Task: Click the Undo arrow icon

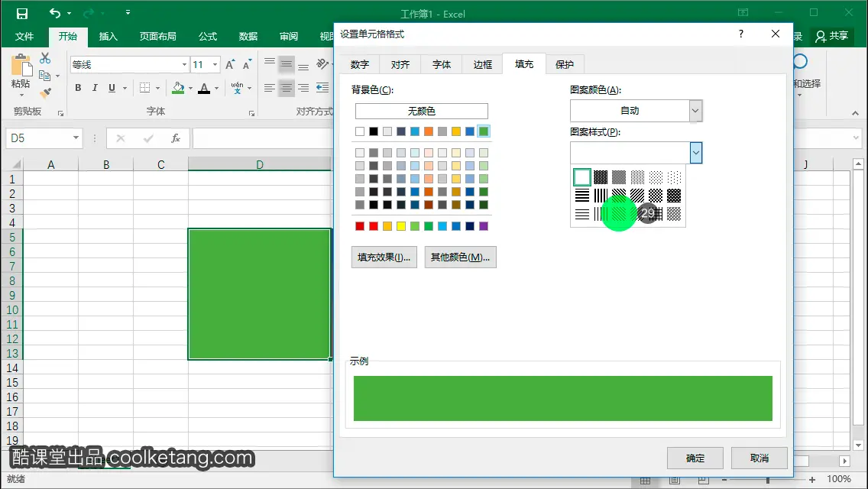Action: tap(55, 13)
